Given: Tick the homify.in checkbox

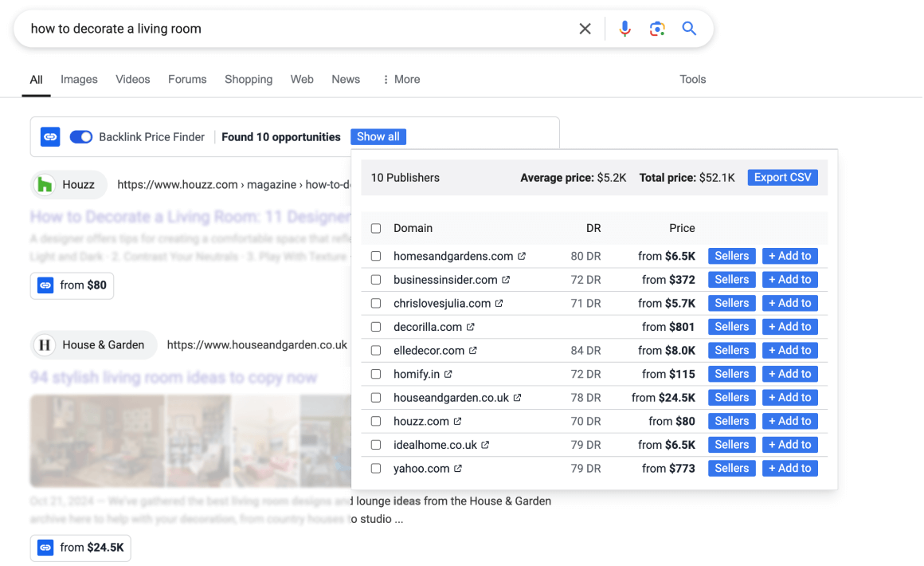Looking at the screenshot, I should 376,374.
